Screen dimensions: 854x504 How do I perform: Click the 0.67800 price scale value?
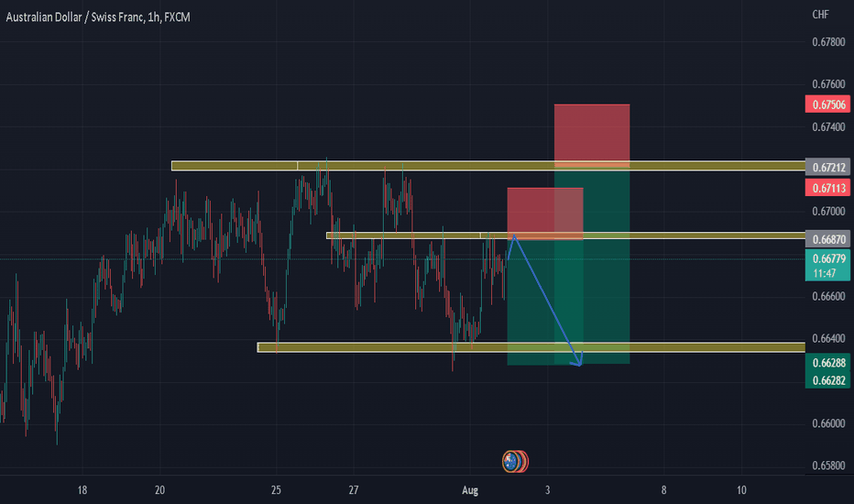click(x=828, y=42)
